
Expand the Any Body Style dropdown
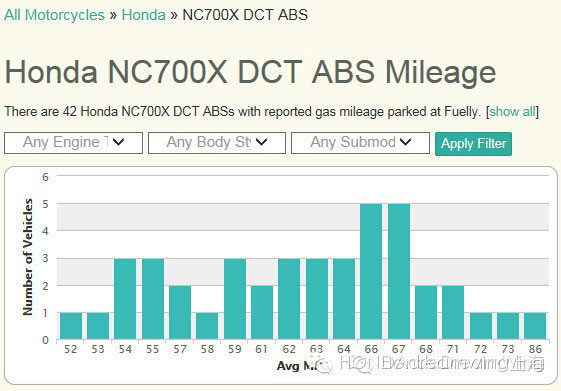[x=217, y=143]
